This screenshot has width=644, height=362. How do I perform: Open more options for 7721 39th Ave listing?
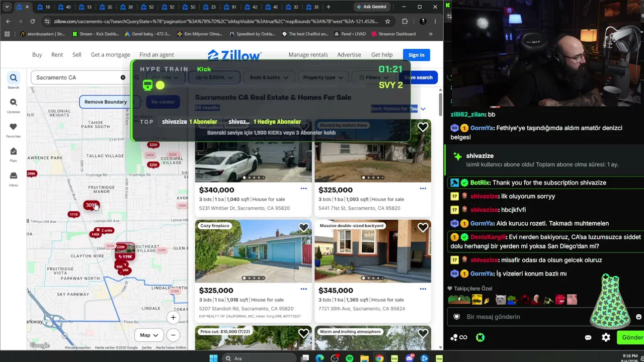click(x=423, y=289)
